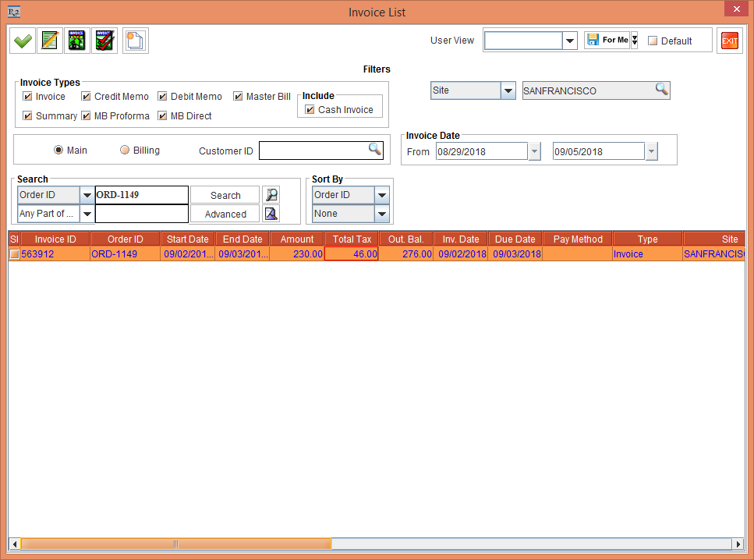
Task: Expand the Sort By Order ID dropdown
Action: click(382, 195)
